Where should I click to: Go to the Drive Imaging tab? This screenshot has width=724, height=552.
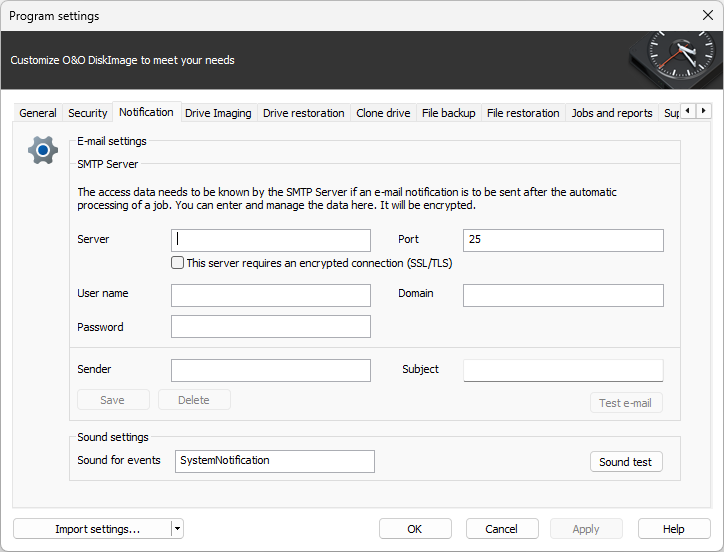[x=218, y=113]
